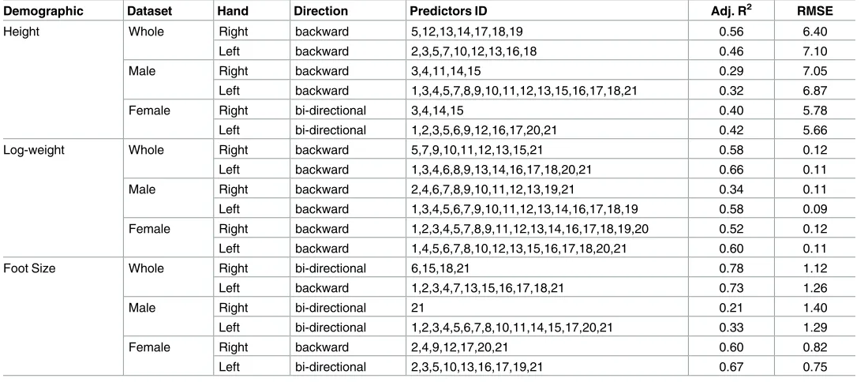The width and height of the screenshot is (868, 382).
Task: Select the Log-weight demographic cell
Action: [34, 150]
